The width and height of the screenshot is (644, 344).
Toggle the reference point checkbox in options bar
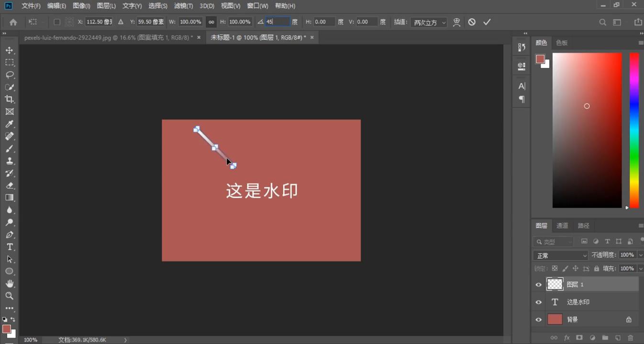57,22
